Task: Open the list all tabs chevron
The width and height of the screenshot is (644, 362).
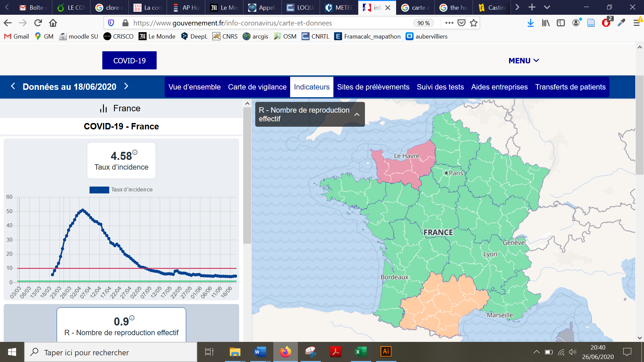Action: tap(547, 7)
